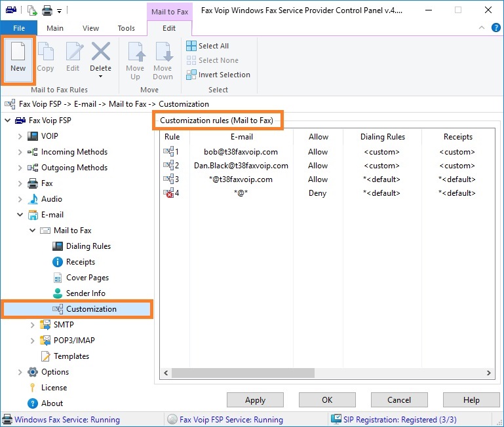Open Dialing Rules under Mail to Fax
This screenshot has width=504, height=427.
click(88, 246)
